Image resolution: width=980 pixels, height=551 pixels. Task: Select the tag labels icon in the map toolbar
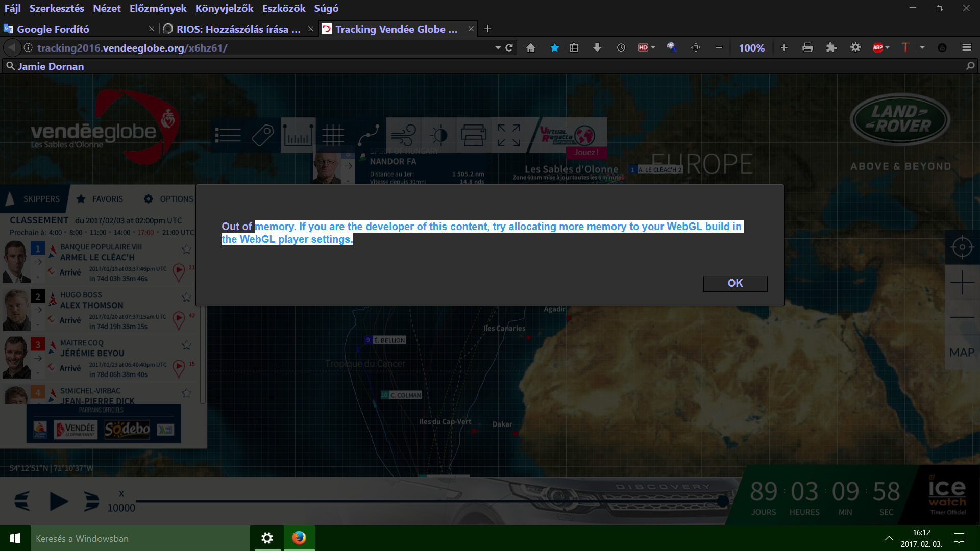click(263, 135)
